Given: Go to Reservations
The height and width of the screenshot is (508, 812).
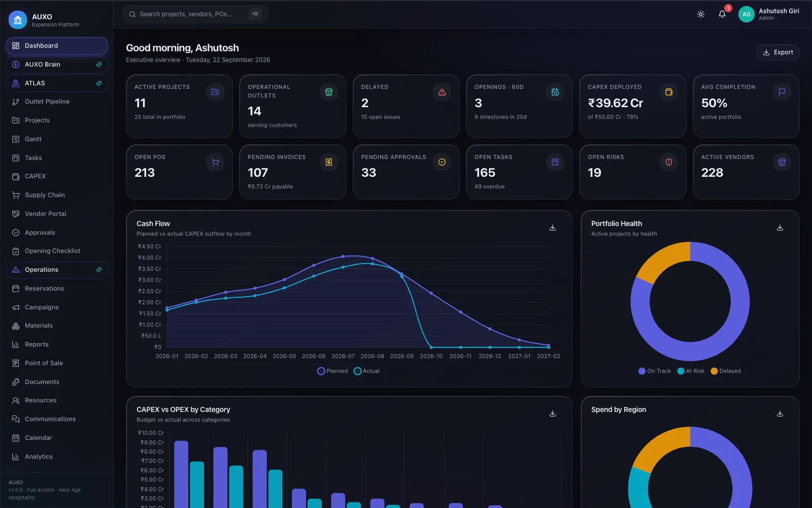Looking at the screenshot, I should coord(57,289).
